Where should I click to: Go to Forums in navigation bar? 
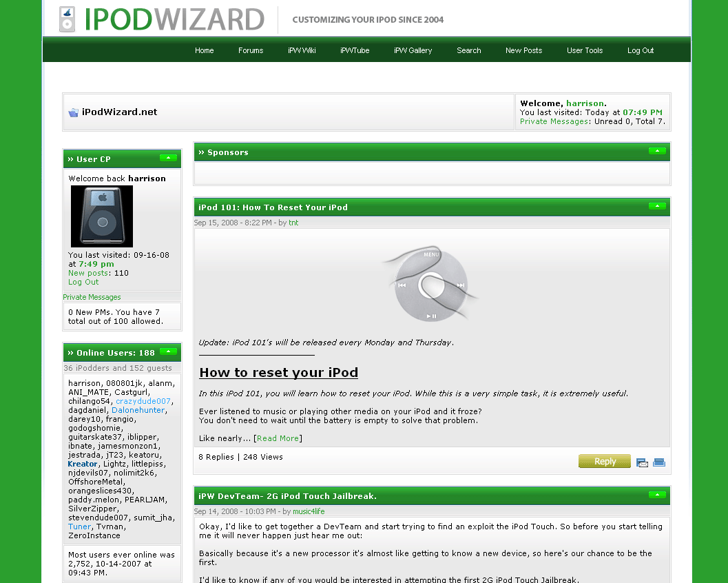click(251, 50)
